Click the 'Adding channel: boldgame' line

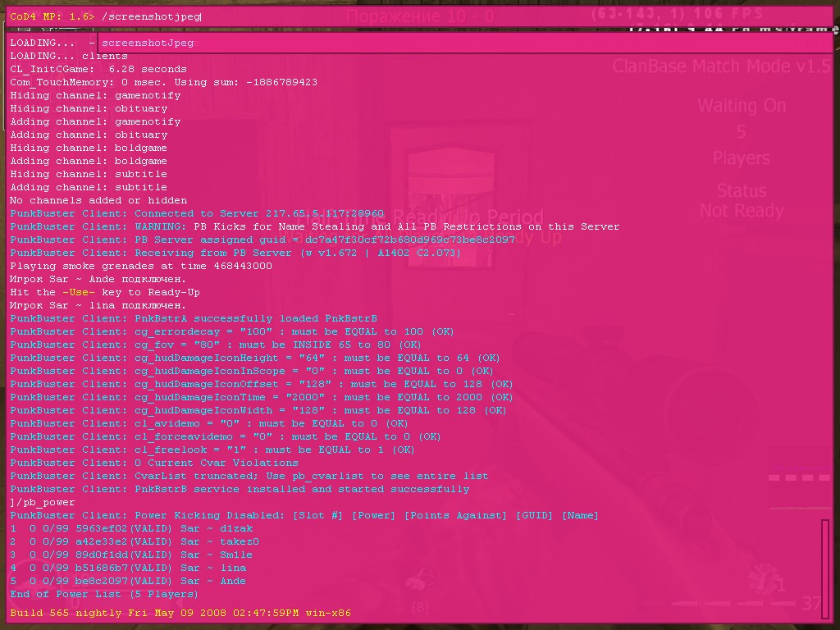click(89, 162)
